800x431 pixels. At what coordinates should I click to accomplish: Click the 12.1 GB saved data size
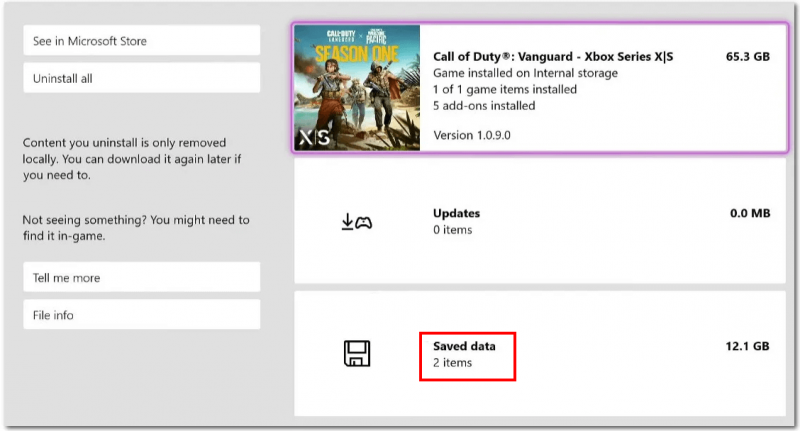(747, 346)
